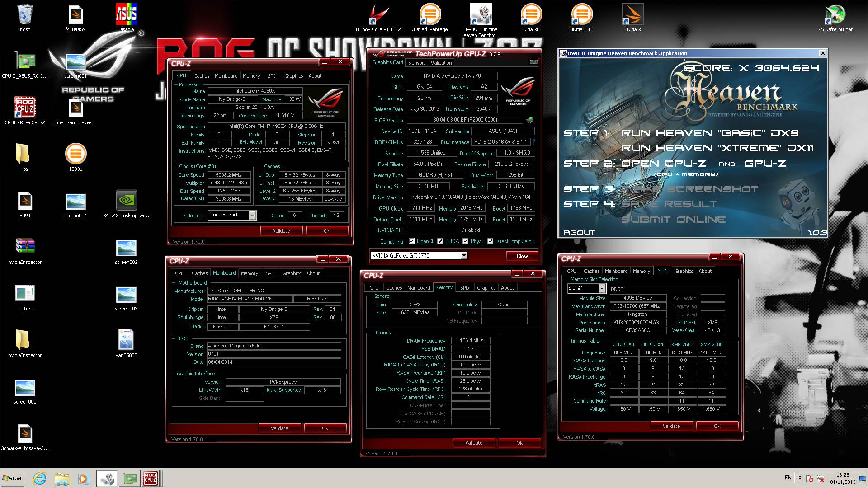Select the Memory tab in CPU-Z SPD window
868x488 pixels.
point(641,271)
